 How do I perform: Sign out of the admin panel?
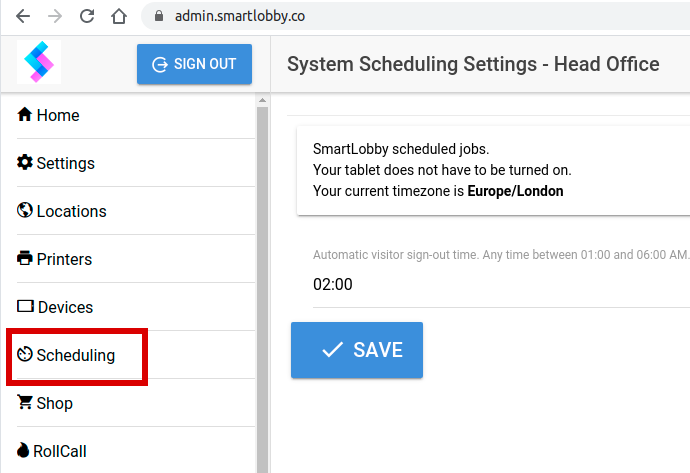[x=195, y=64]
